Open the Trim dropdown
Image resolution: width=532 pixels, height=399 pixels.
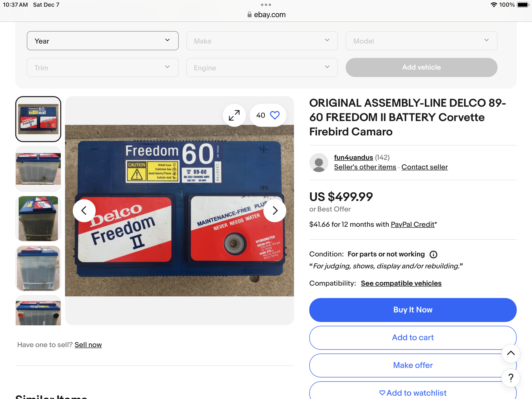(x=103, y=68)
